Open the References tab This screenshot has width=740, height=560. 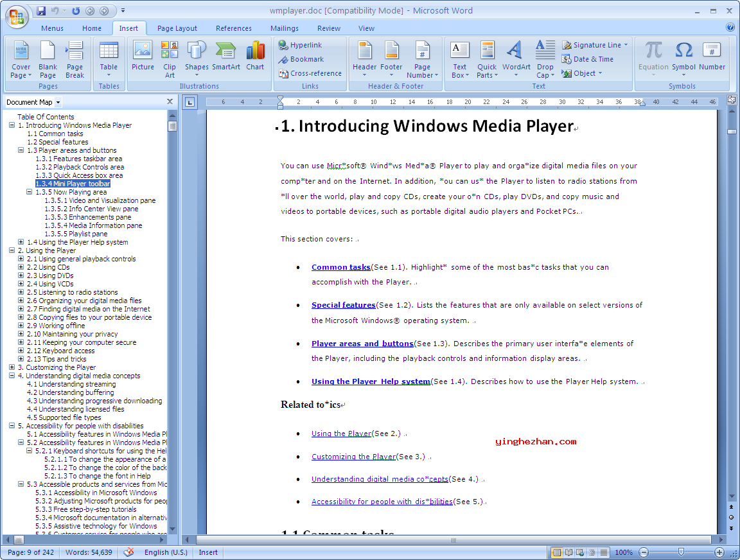tap(234, 28)
